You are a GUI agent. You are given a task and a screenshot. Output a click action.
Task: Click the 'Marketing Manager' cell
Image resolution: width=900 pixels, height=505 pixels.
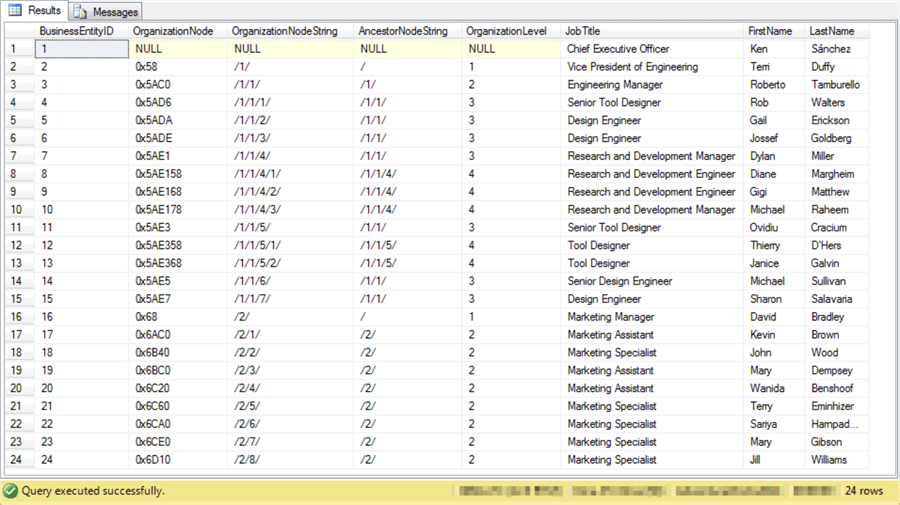(x=652, y=317)
